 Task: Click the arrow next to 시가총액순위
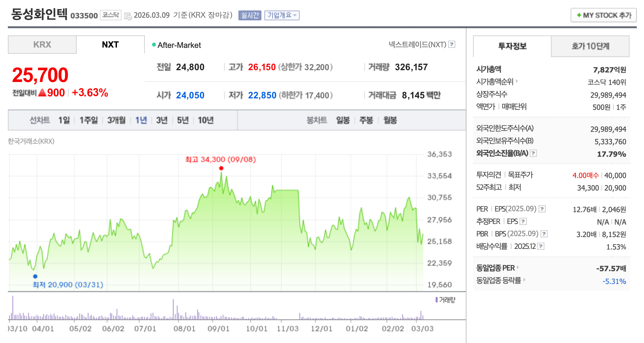click(x=517, y=81)
